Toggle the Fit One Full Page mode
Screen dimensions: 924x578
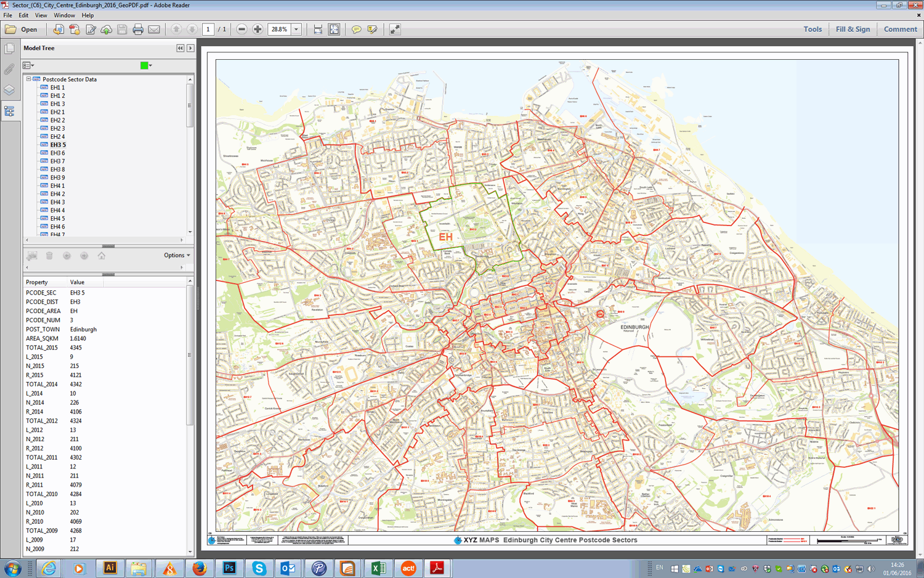pos(334,29)
